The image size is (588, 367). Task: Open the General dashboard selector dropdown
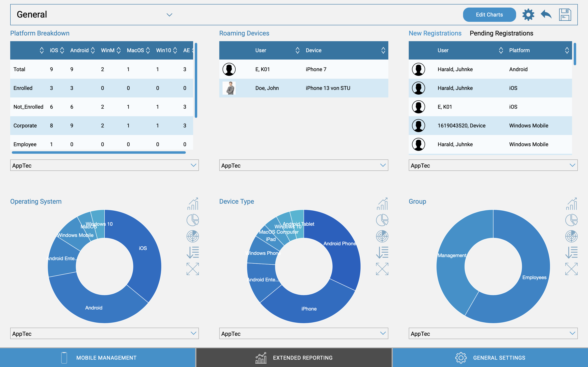point(170,14)
